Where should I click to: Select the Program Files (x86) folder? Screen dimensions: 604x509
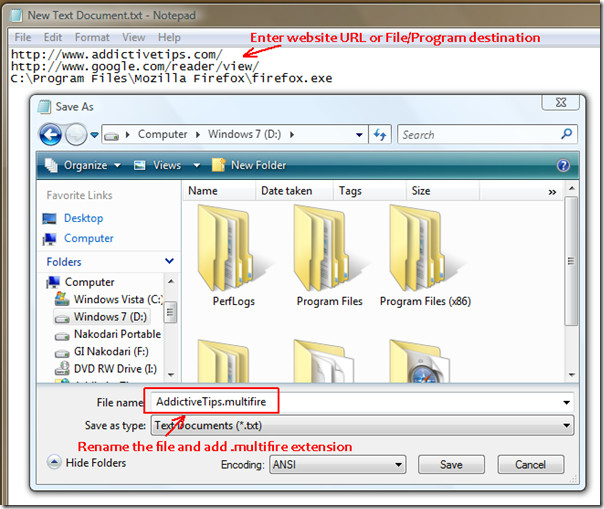[x=425, y=256]
